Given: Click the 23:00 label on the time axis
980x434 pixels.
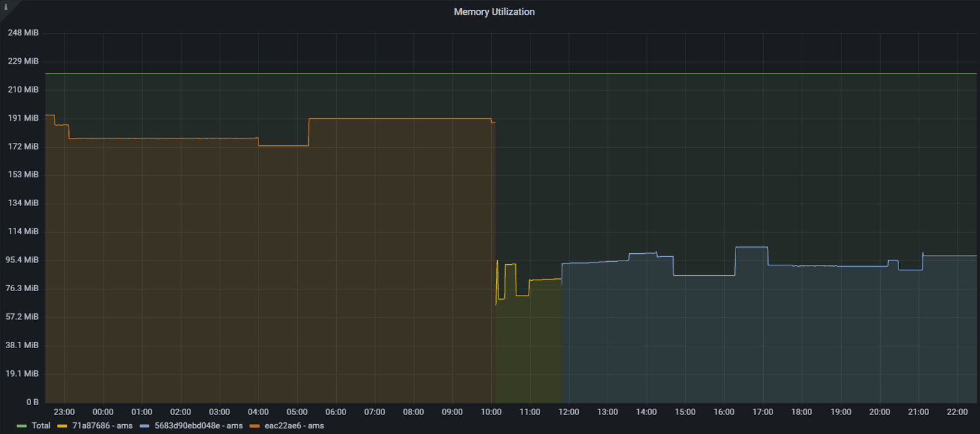Looking at the screenshot, I should (64, 412).
